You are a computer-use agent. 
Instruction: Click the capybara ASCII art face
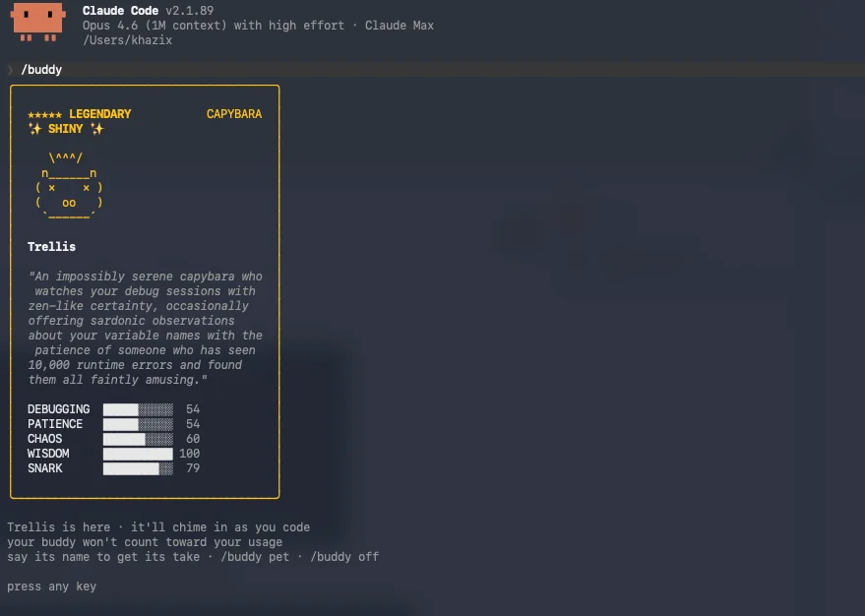(68, 188)
